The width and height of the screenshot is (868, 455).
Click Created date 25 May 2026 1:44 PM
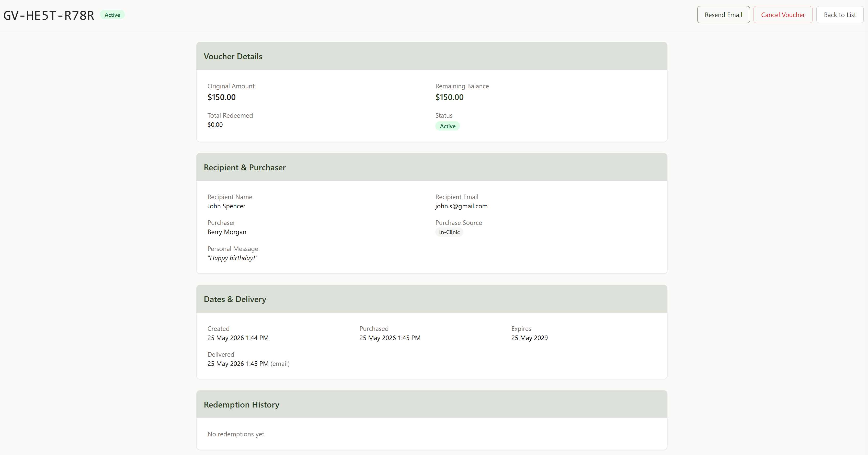(x=238, y=338)
